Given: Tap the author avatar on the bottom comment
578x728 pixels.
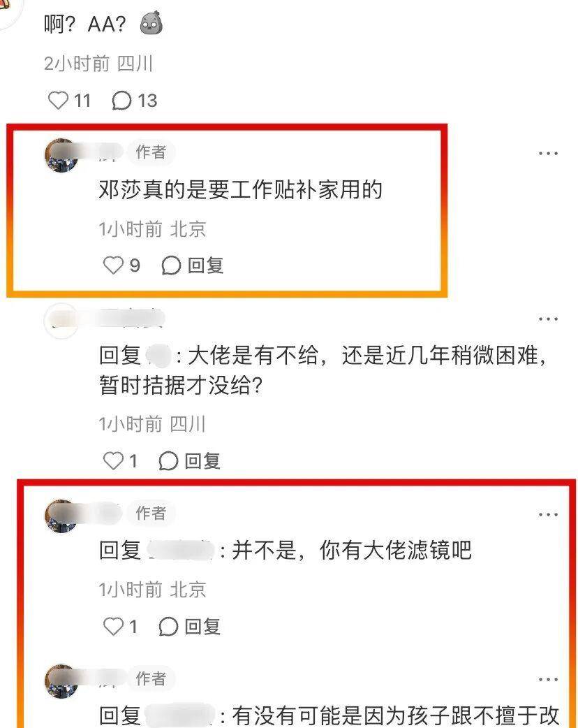Looking at the screenshot, I should click(61, 681).
